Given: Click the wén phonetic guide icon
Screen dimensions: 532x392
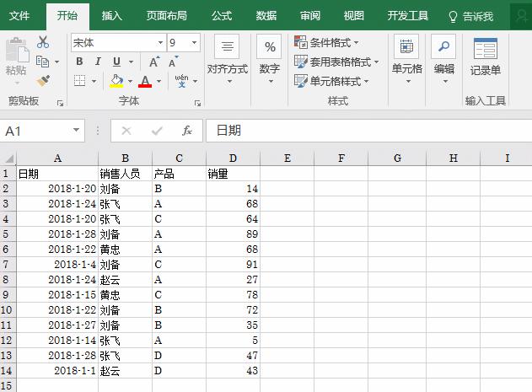Looking at the screenshot, I should tap(181, 81).
